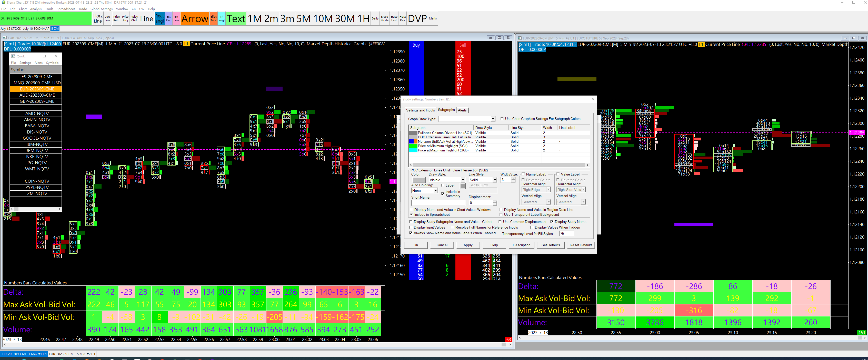Uncheck Include in Spreadsheet
The height and width of the screenshot is (360, 868).
411,214
